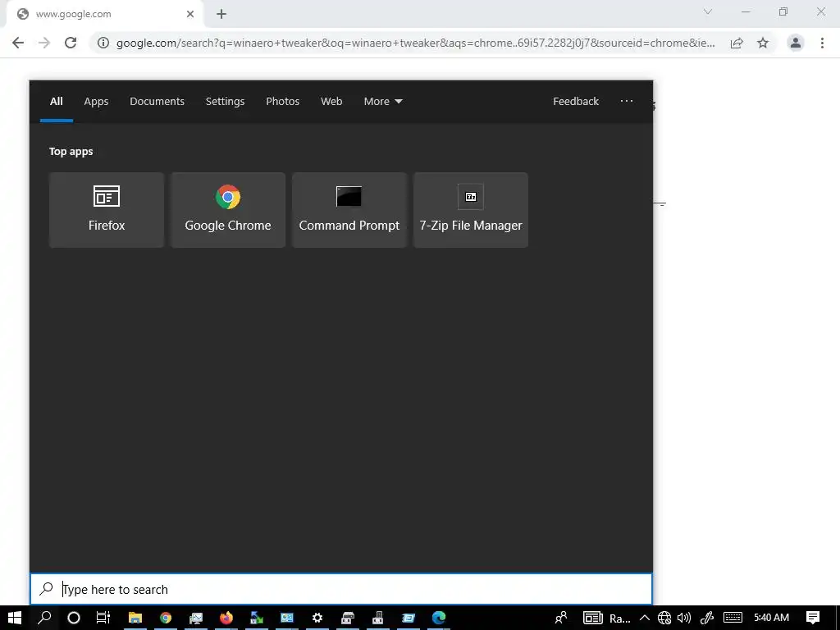Viewport: 840px width, 630px height.
Task: Open Chrome tab search chevron
Action: pos(708,11)
